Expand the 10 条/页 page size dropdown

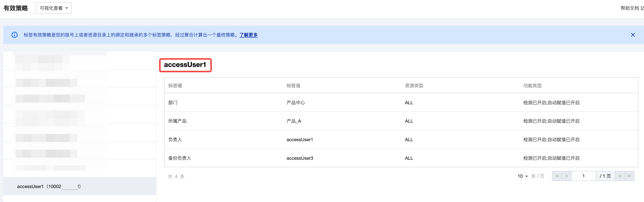click(x=523, y=176)
